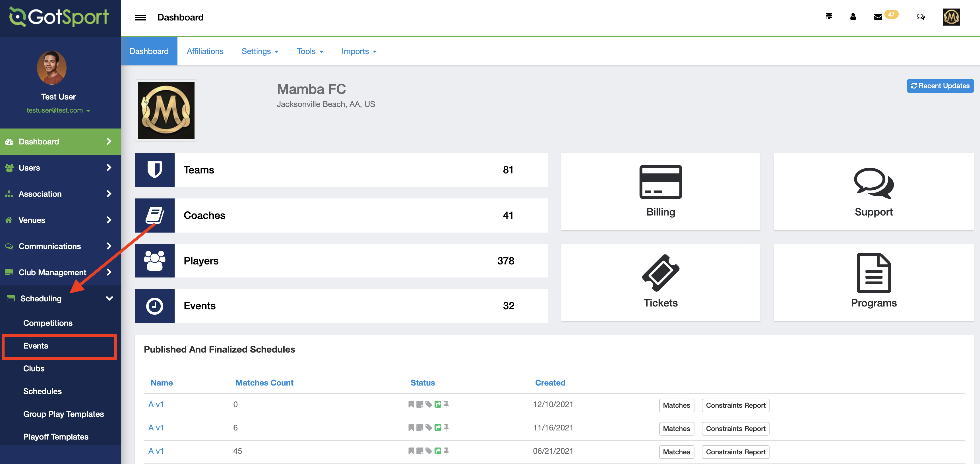
Task: Expand the Users sidebar chevron
Action: (109, 167)
